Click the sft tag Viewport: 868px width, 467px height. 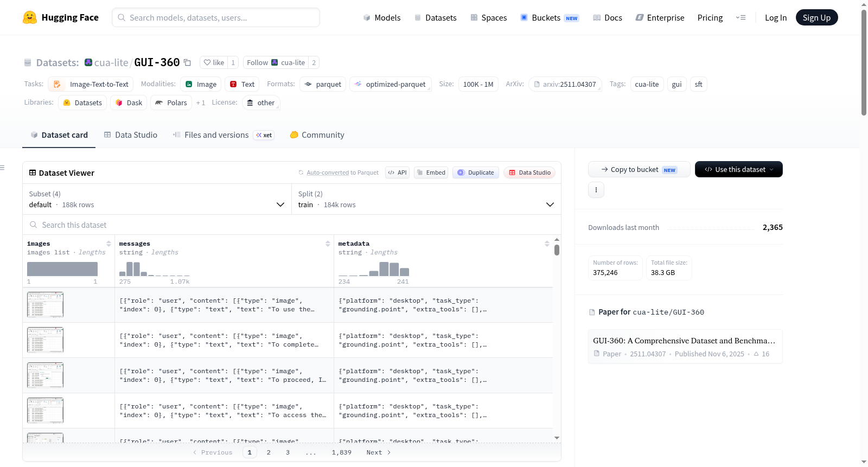tap(698, 84)
